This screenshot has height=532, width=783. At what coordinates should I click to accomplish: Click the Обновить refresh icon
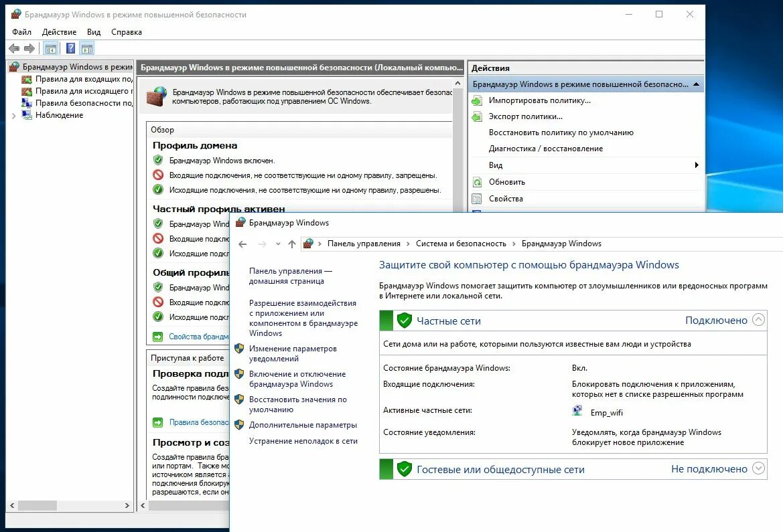(477, 182)
